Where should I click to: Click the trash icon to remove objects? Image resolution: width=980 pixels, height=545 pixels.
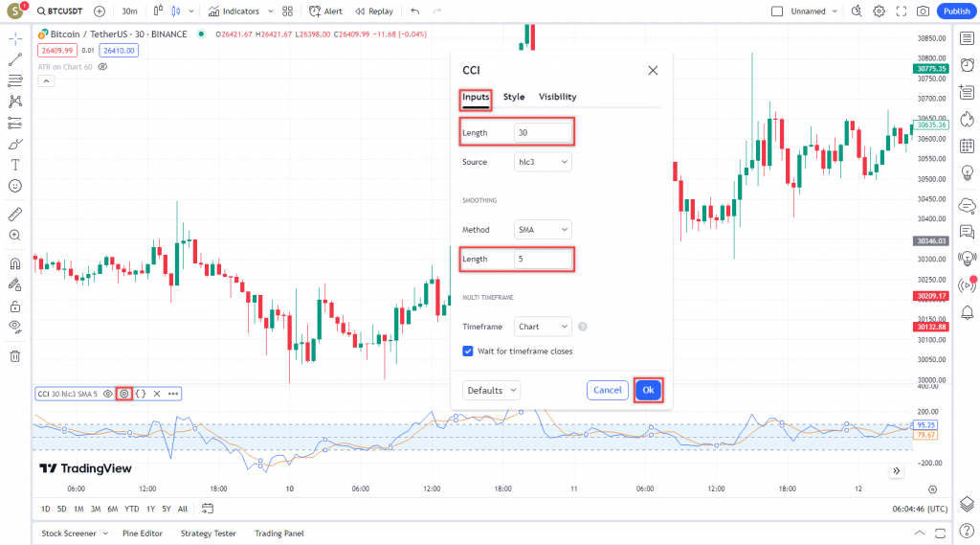click(15, 356)
